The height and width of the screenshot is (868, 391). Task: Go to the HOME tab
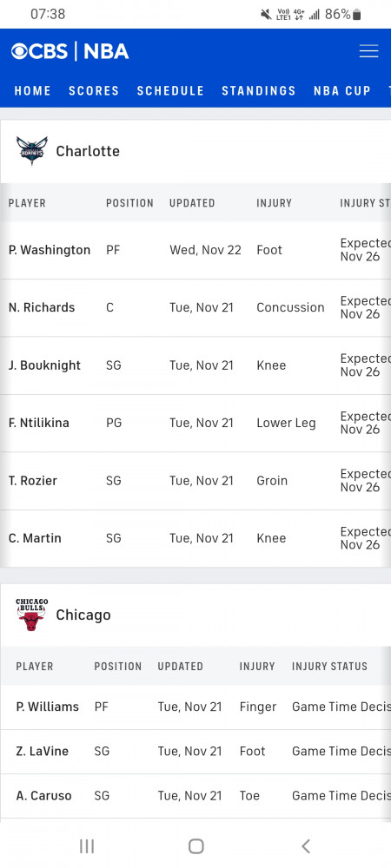coord(33,91)
